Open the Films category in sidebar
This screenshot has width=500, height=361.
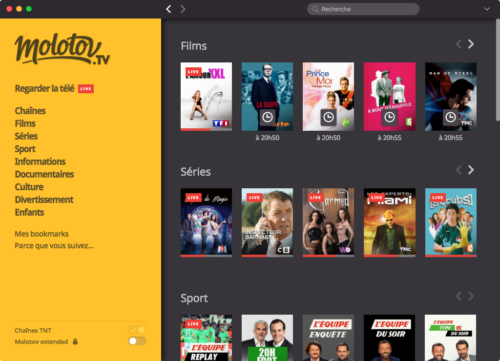pyautogui.click(x=25, y=123)
